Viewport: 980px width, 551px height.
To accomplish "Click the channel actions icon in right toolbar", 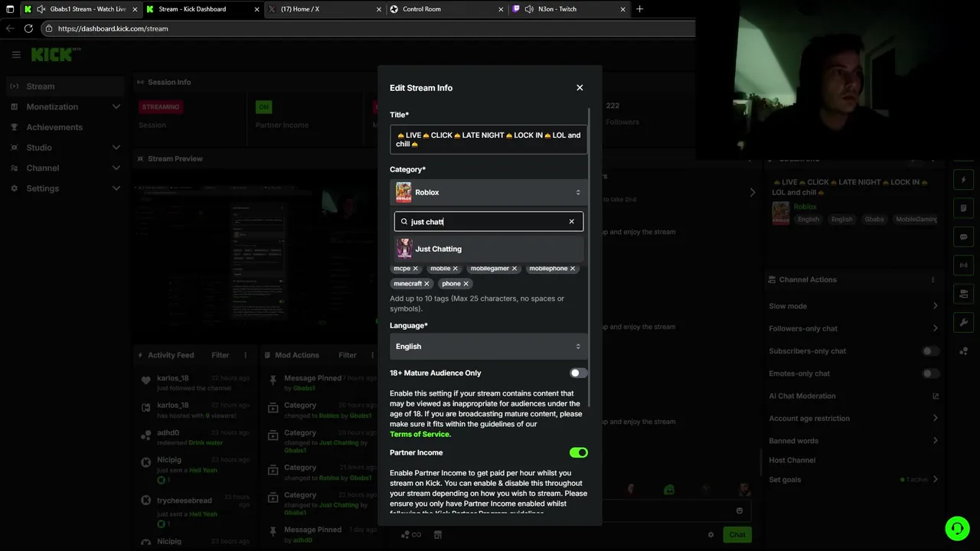I will (x=964, y=294).
